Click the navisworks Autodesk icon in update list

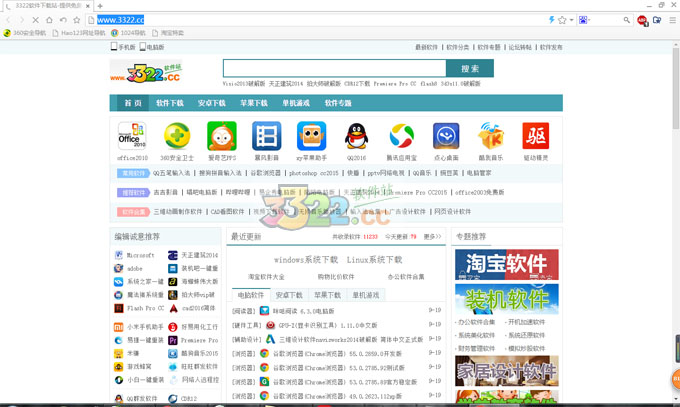pyautogui.click(x=271, y=339)
